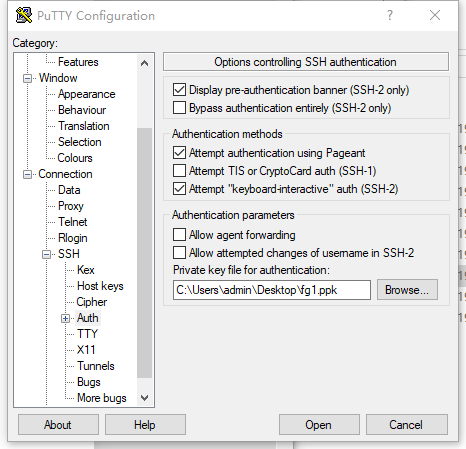Click the private key file path field
Viewport: 466px width, 449px height.
point(272,290)
